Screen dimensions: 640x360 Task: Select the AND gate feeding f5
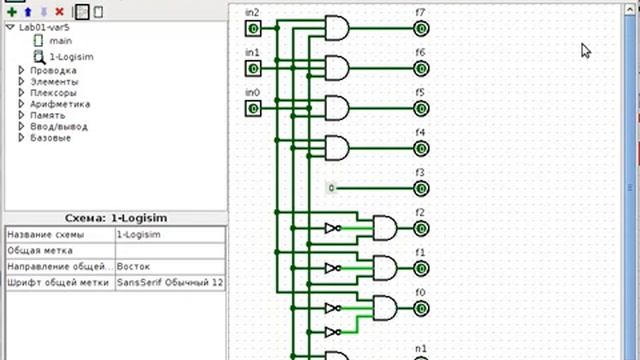coord(337,108)
